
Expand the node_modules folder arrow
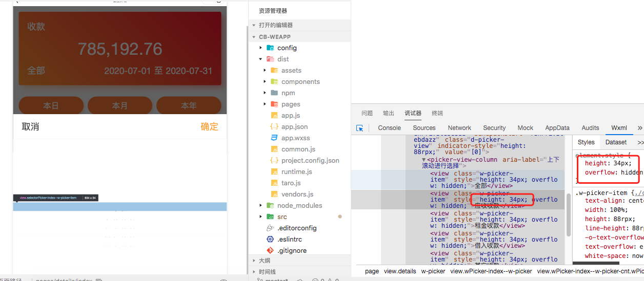pyautogui.click(x=261, y=205)
